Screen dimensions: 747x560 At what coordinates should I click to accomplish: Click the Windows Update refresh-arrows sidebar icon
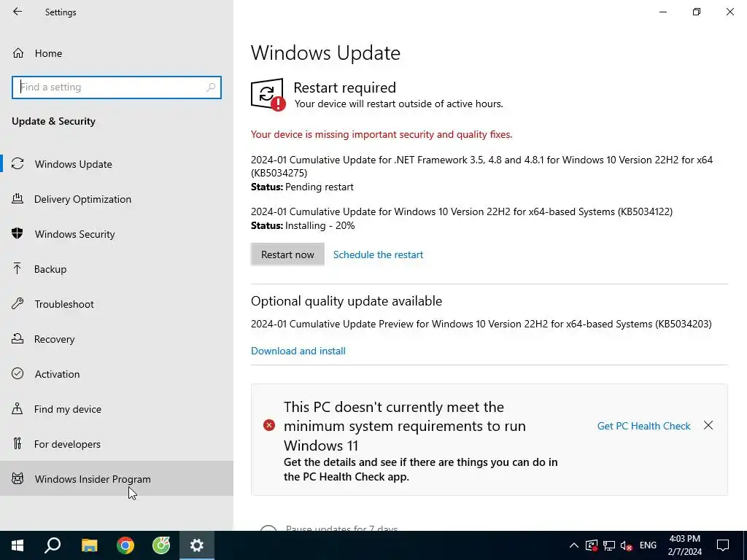coord(18,164)
